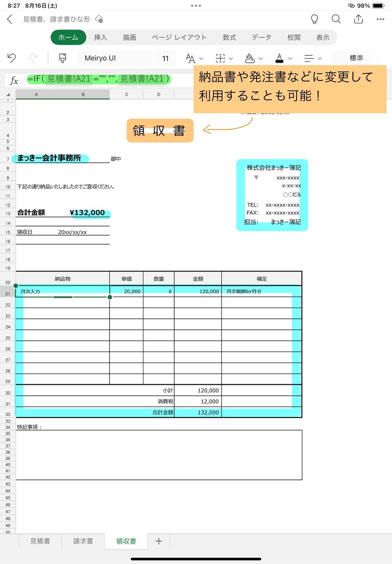Open the cell borders icon
The width and height of the screenshot is (392, 564).
220,58
